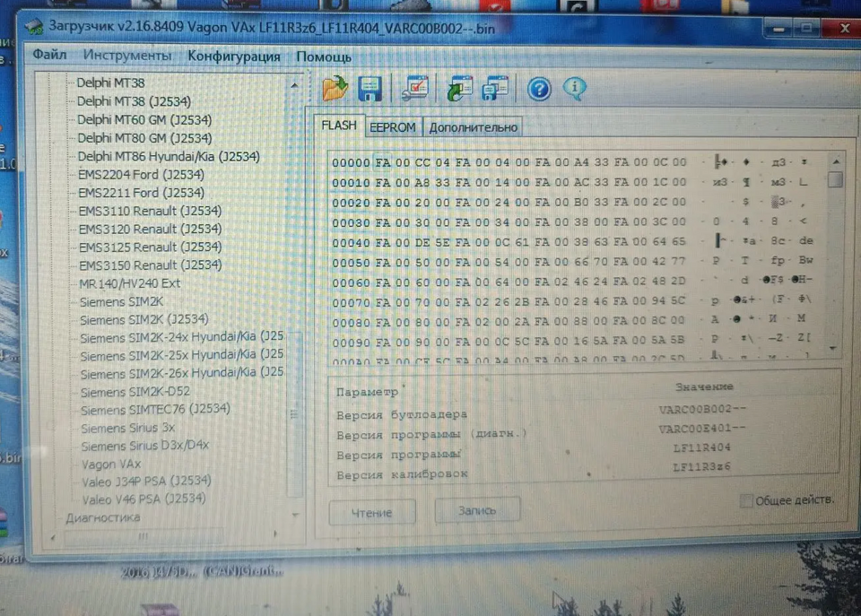Switch to the Дополнительно tab
The height and width of the screenshot is (616, 861).
click(473, 127)
